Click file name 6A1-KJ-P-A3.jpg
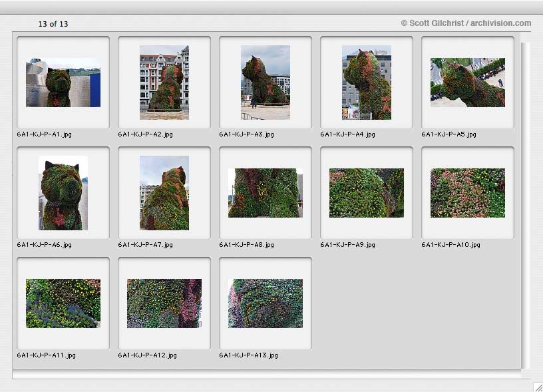This screenshot has width=543, height=392. (x=247, y=134)
